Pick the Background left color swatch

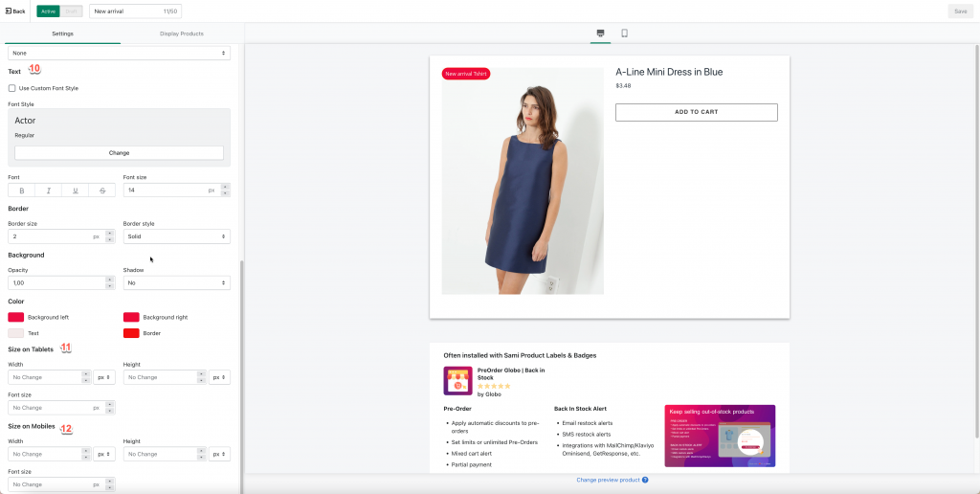15,317
